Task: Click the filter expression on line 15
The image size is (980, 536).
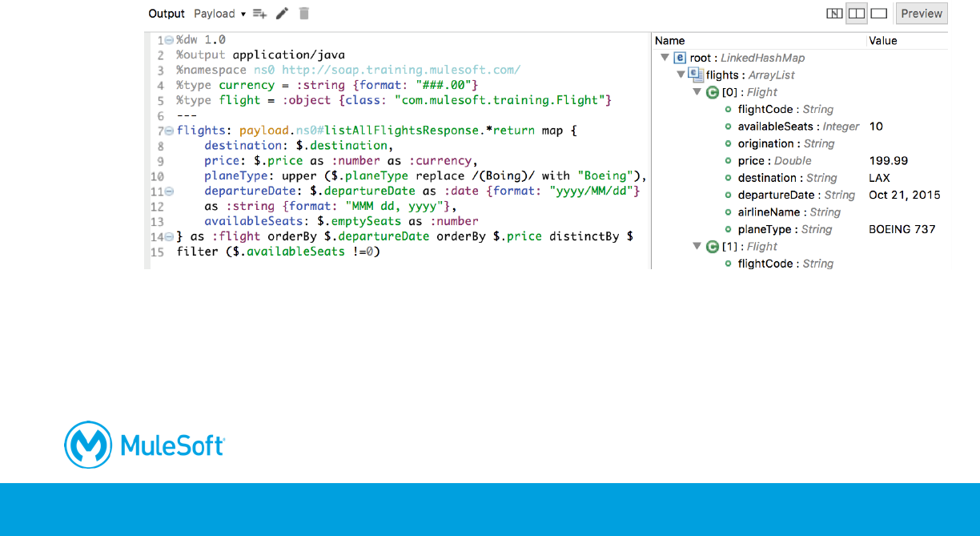Action: (279, 252)
